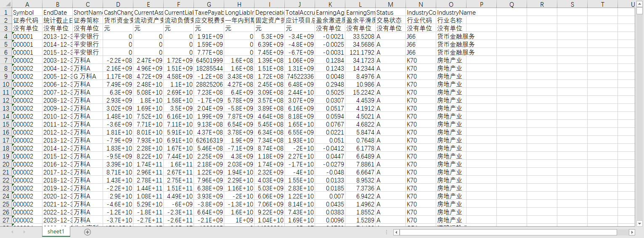644x238 pixels.
Task: Click the '62616319' cell
Action: point(209,140)
